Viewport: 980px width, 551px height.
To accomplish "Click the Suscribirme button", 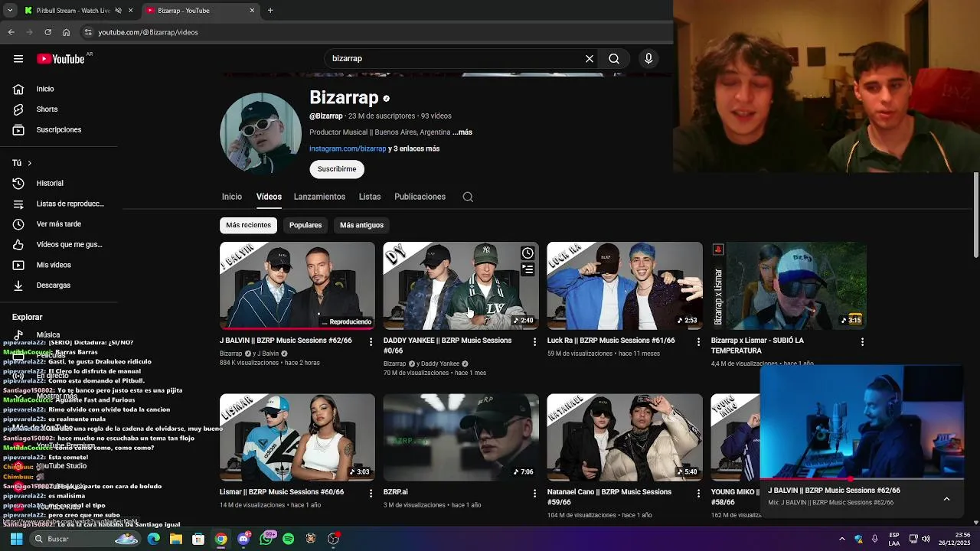I will click(x=337, y=169).
